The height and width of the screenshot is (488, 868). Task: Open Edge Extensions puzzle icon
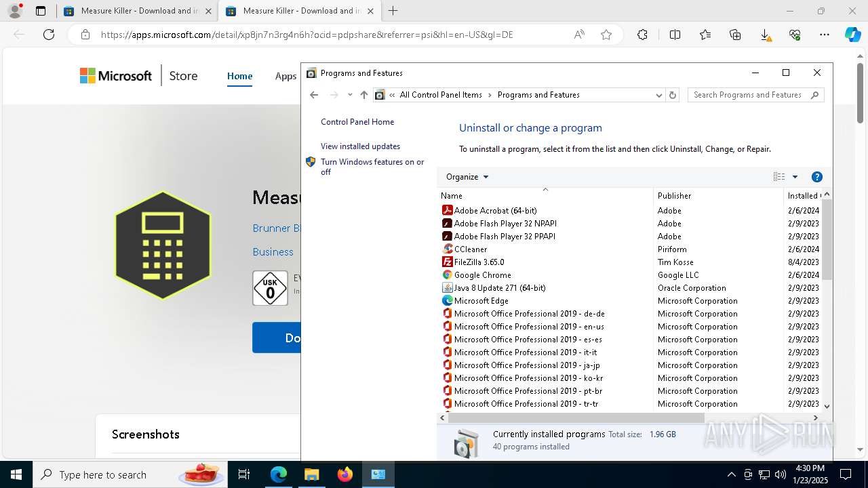pos(642,35)
